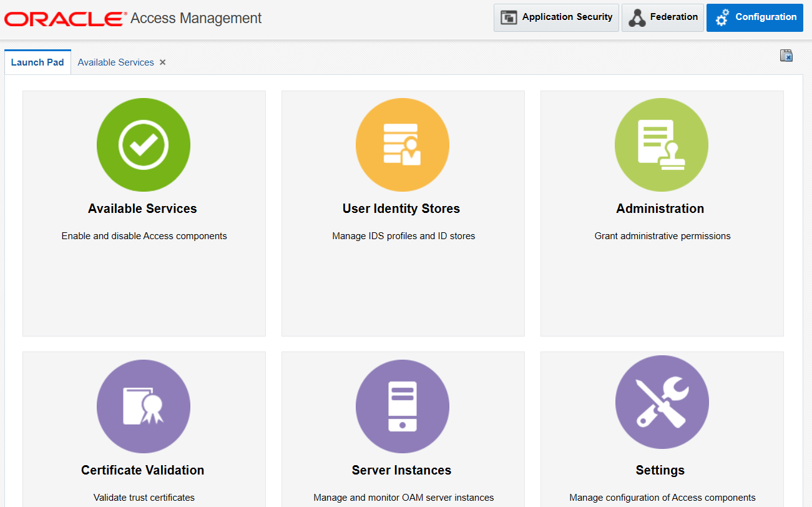Open the purple Certificate Validation icon
The width and height of the screenshot is (812, 507).
tap(144, 406)
